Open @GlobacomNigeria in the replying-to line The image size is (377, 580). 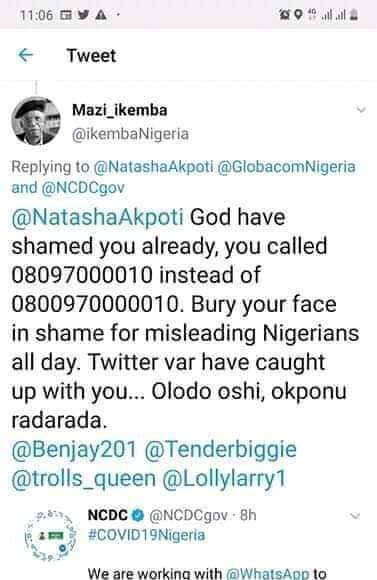pos(286,167)
